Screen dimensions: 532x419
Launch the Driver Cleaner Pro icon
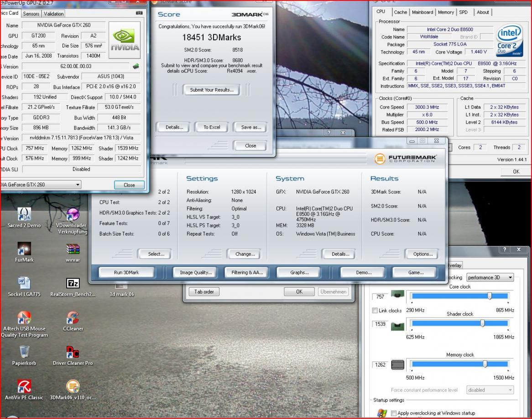click(73, 356)
